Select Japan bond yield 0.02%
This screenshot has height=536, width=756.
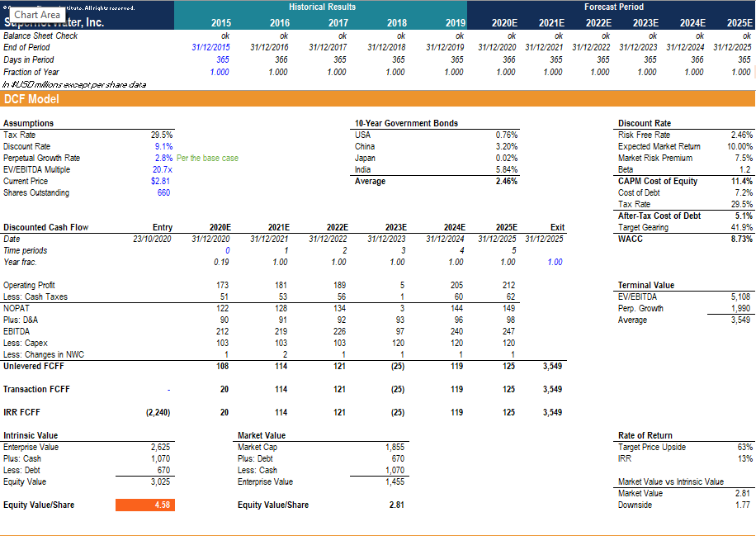tap(506, 159)
